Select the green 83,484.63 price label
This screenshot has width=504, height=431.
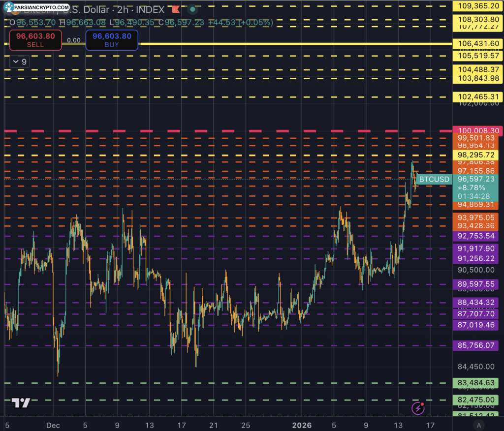476,383
